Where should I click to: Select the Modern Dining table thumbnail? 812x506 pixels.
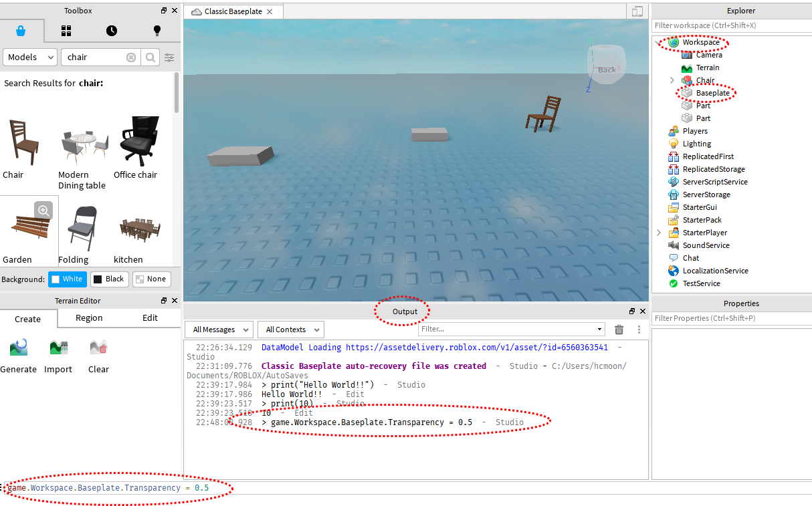[x=84, y=148]
